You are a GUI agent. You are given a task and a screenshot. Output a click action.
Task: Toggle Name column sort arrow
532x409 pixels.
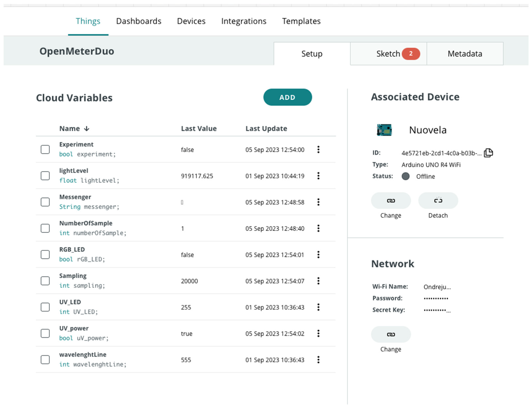click(87, 129)
